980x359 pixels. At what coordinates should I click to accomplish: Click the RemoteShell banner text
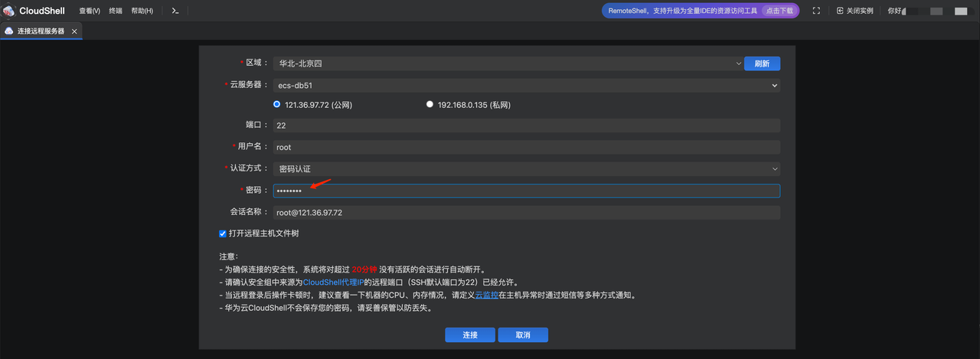click(x=682, y=11)
